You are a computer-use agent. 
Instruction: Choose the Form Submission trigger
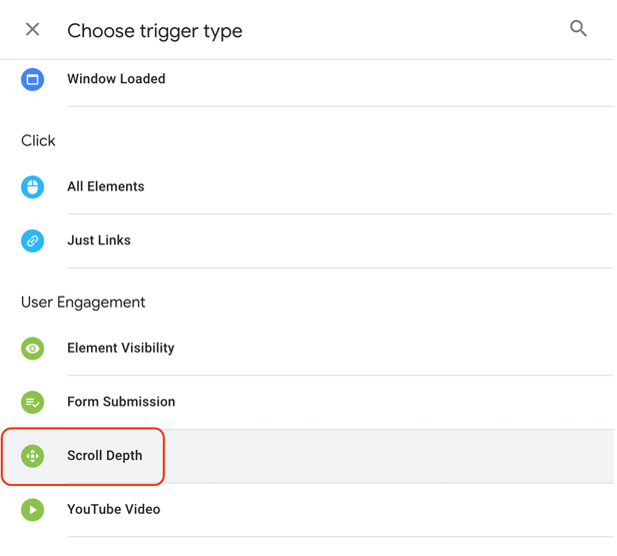[121, 402]
